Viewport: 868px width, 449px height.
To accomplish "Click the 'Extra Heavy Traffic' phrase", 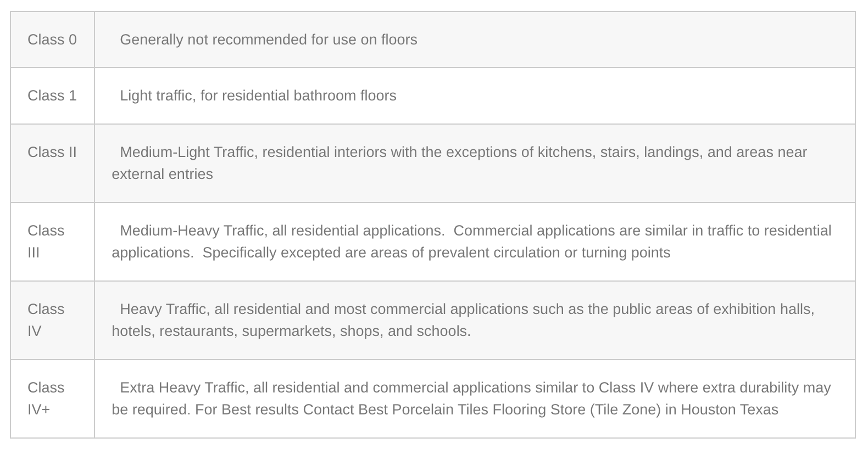I will (182, 388).
